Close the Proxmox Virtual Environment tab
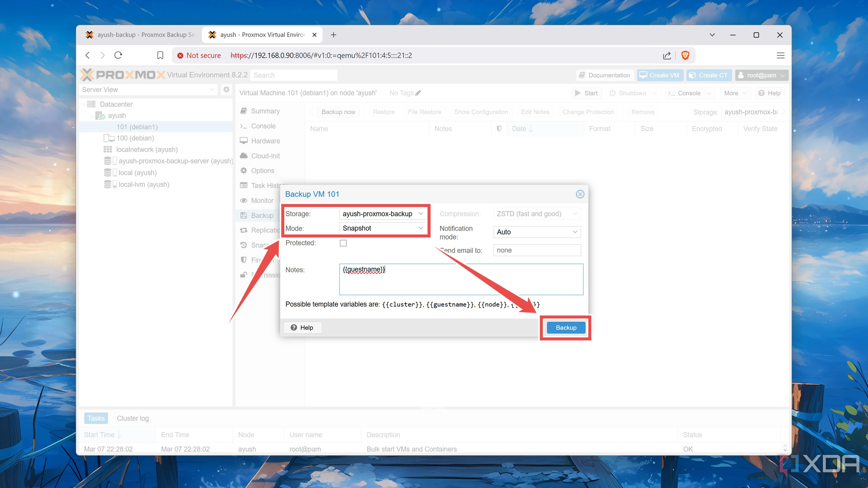Image resolution: width=868 pixels, height=488 pixels. coord(314,35)
